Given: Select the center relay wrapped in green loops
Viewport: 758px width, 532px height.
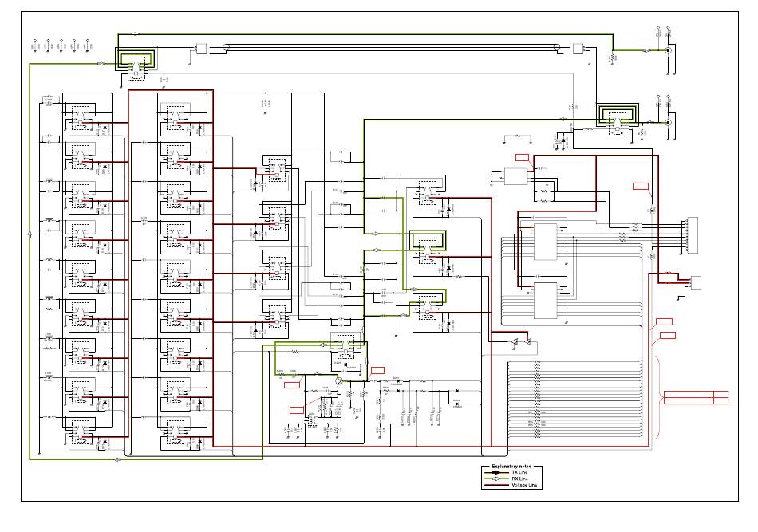Looking at the screenshot, I should click(427, 242).
